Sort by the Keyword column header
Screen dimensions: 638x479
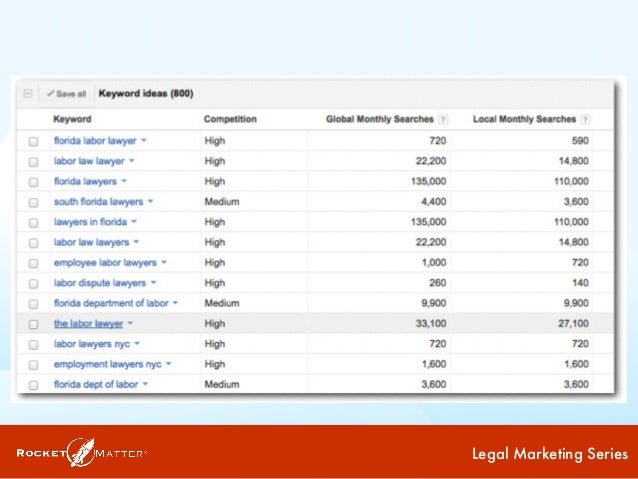point(70,120)
